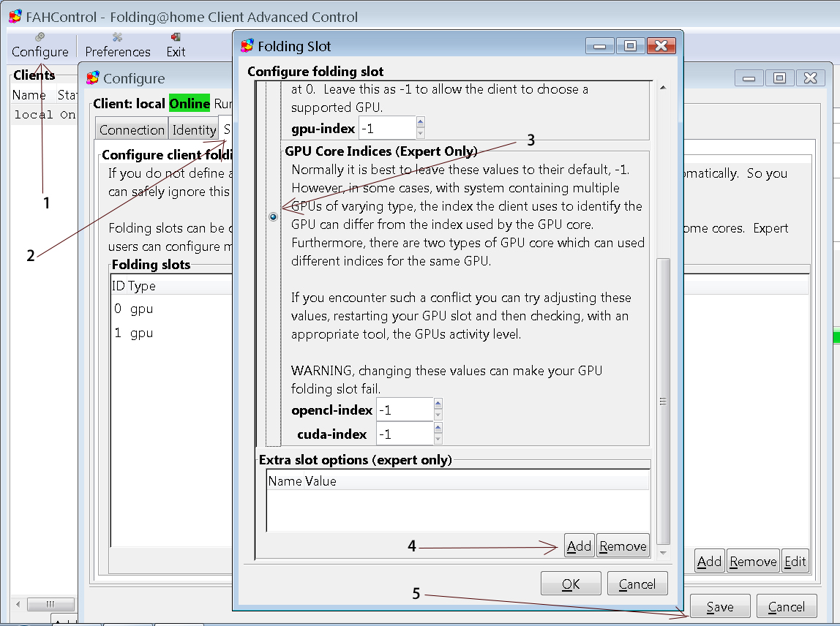Click scroll-up arrow in Folding Slot dialog
The height and width of the screenshot is (626, 840).
click(x=663, y=87)
